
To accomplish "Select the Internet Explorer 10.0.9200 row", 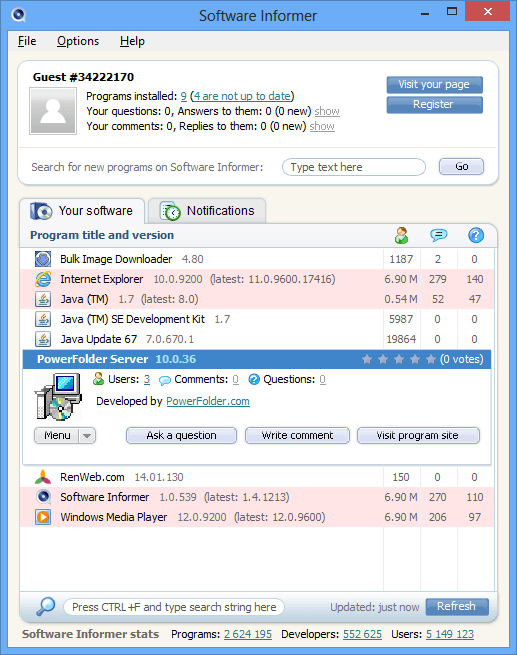I will pyautogui.click(x=257, y=279).
